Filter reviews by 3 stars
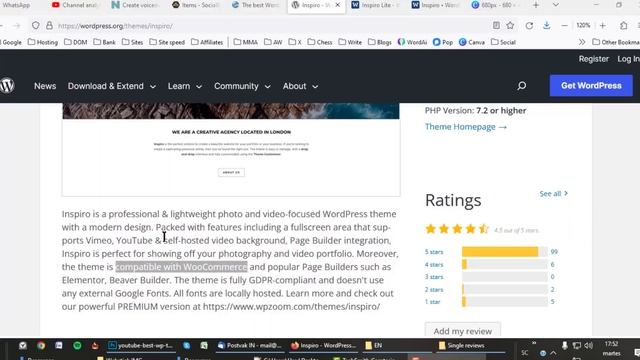The image size is (640, 360). coord(433,277)
